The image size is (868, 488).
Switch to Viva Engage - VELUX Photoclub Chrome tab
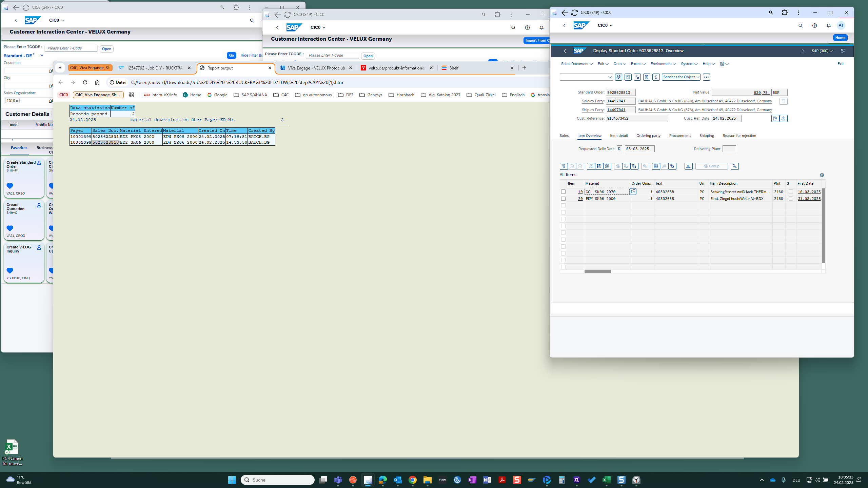(316, 68)
